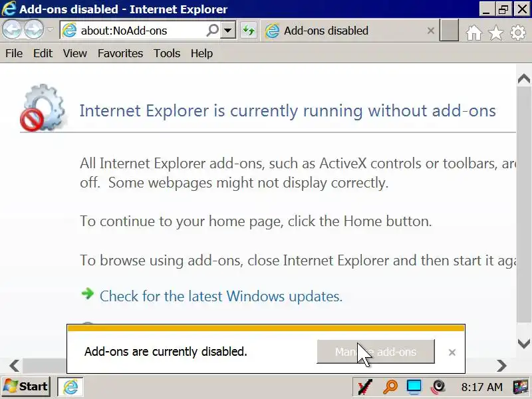Click the horizontal scrollbar right arrow

coord(501,365)
